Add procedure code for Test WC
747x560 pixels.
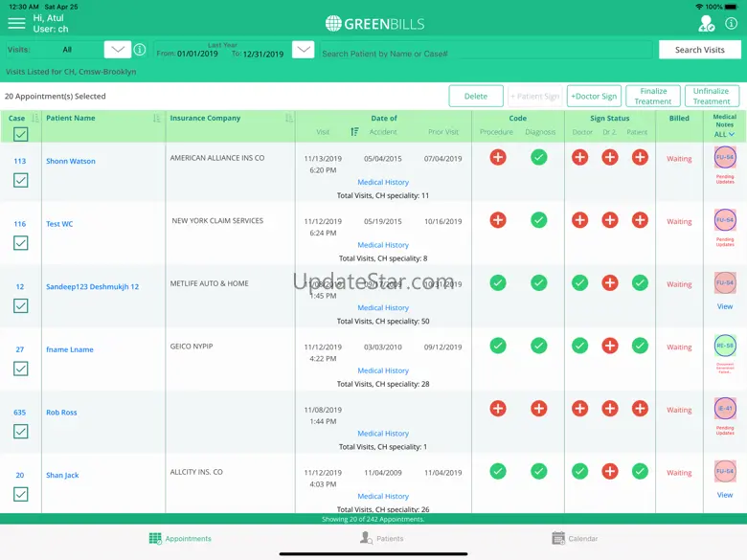pos(498,220)
